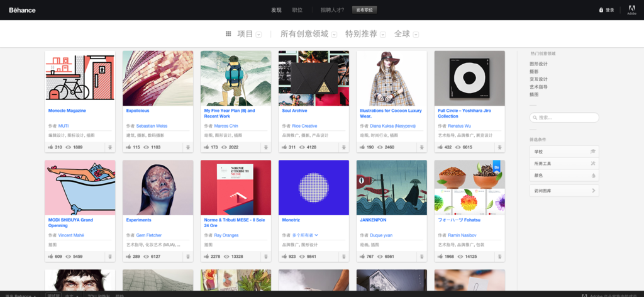Click inside the 搜索 search field
Image resolution: width=644 pixels, height=297 pixels.
click(564, 118)
